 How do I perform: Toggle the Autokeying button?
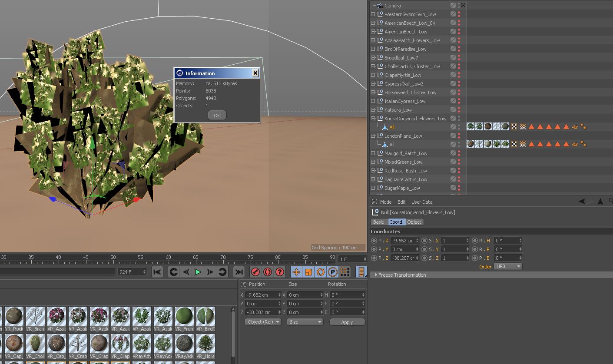pos(268,272)
